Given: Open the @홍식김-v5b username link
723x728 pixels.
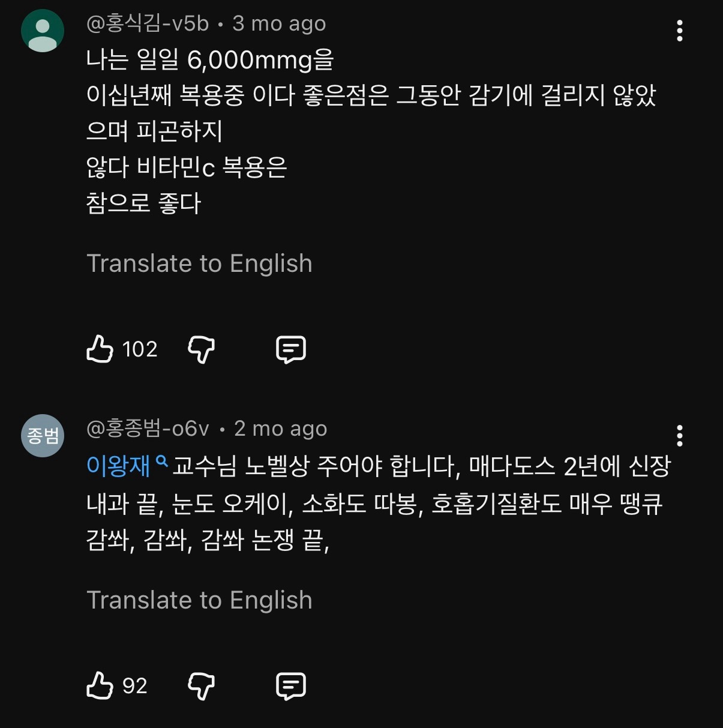Looking at the screenshot, I should click(x=148, y=23).
